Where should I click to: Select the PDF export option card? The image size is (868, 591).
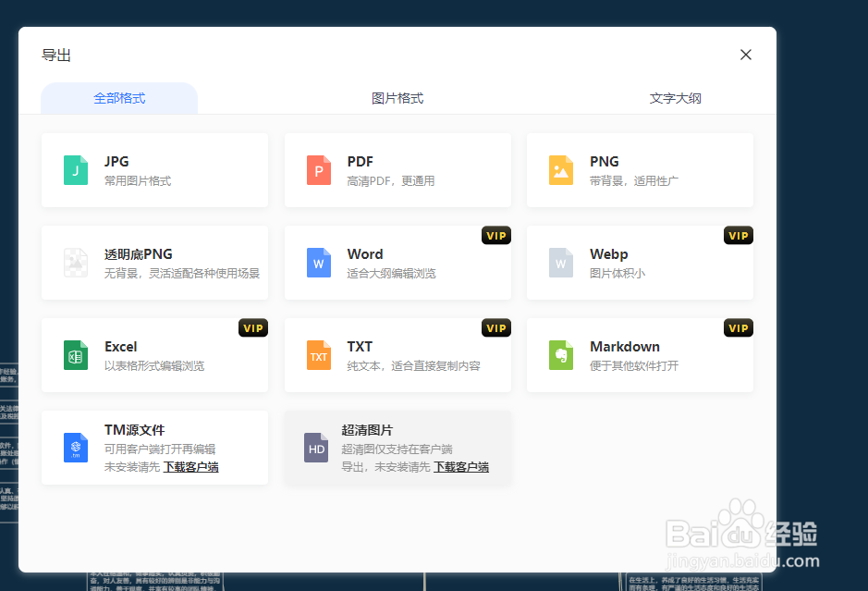point(397,170)
